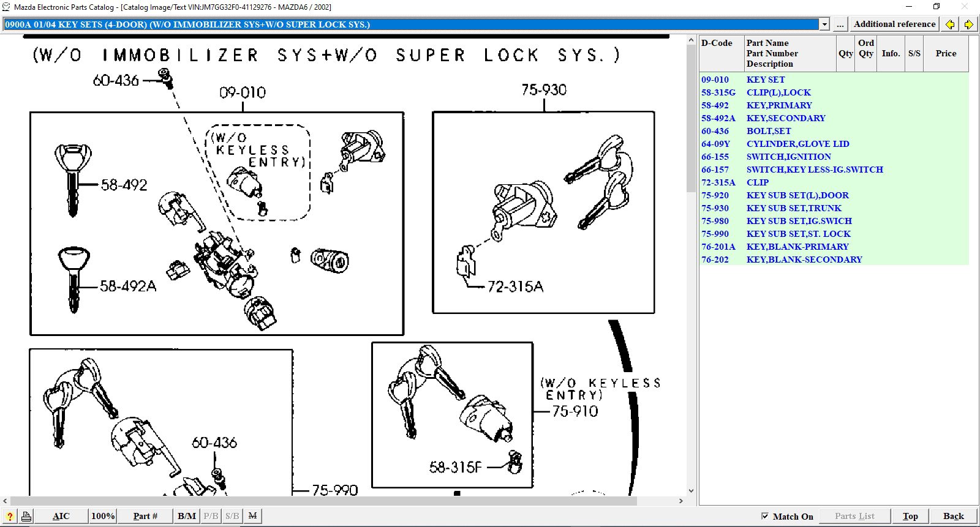
Task: Select the 66-155 SWITCH,IGNITION row
Action: point(834,157)
